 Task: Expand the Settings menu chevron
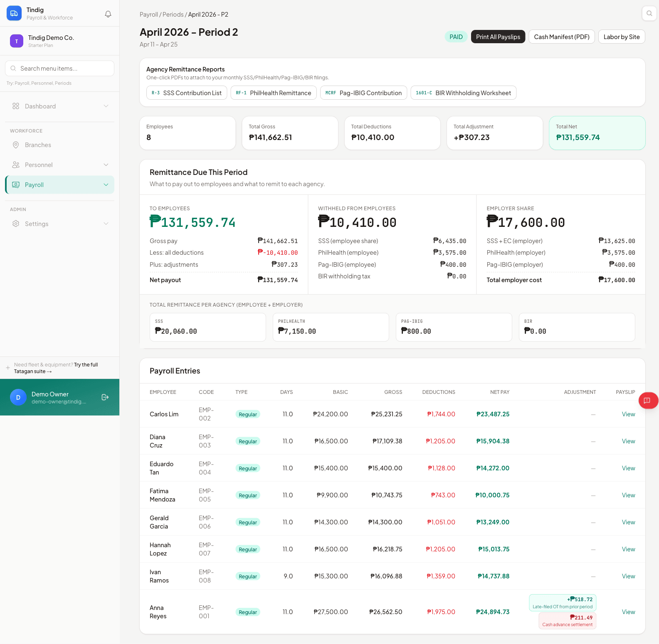click(106, 224)
